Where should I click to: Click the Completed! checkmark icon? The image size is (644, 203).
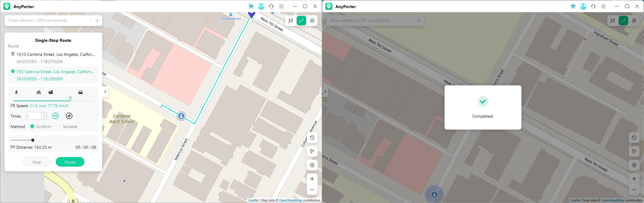click(483, 101)
